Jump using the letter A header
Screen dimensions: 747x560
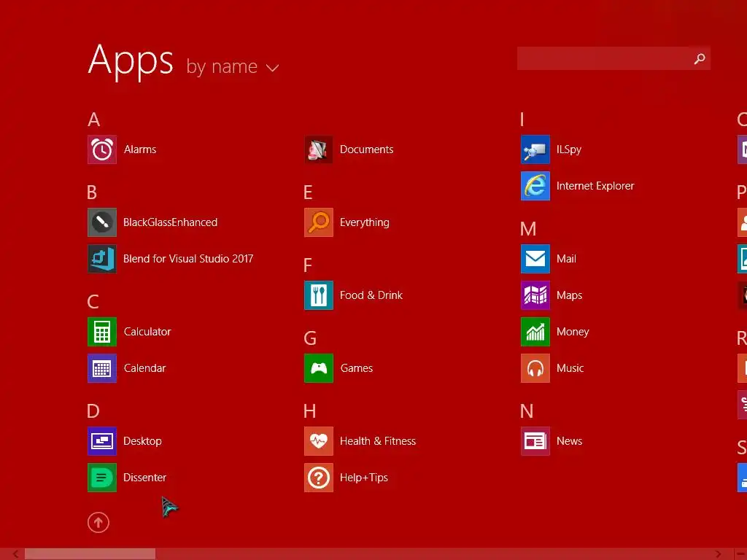click(x=94, y=120)
